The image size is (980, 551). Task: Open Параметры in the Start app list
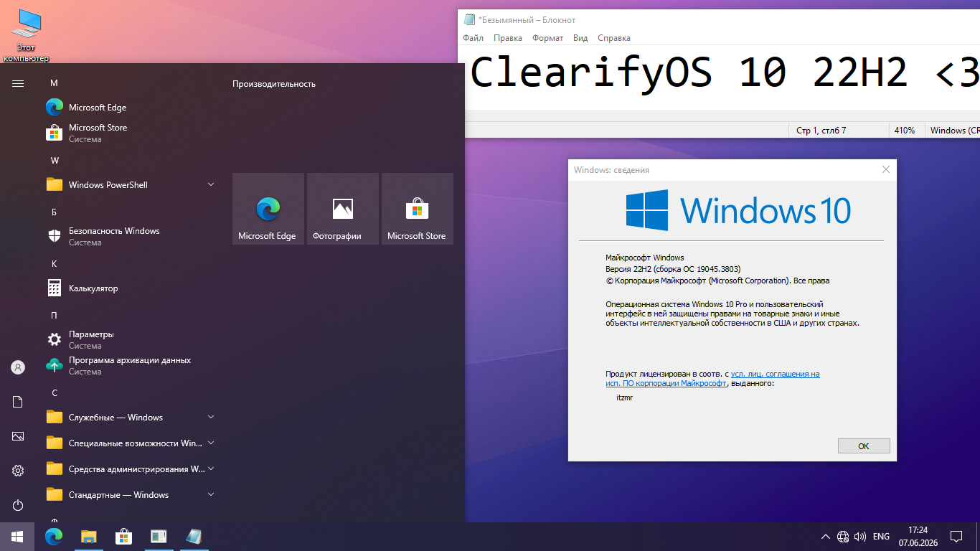131,340
